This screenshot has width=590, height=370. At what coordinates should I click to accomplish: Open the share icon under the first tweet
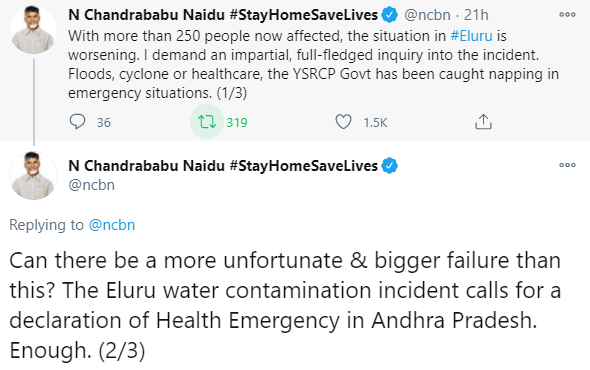[x=483, y=122]
